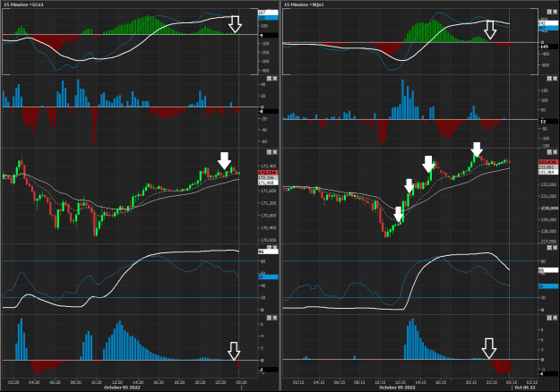
Task: Close the GCn1 stochastic oscillator panel
Action: click(275, 247)
